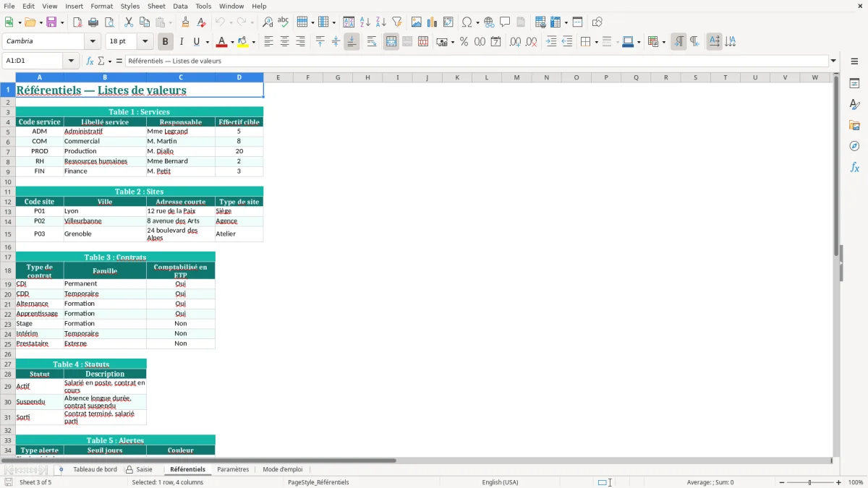Format cells as percent
The image size is (868, 488).
click(x=464, y=42)
